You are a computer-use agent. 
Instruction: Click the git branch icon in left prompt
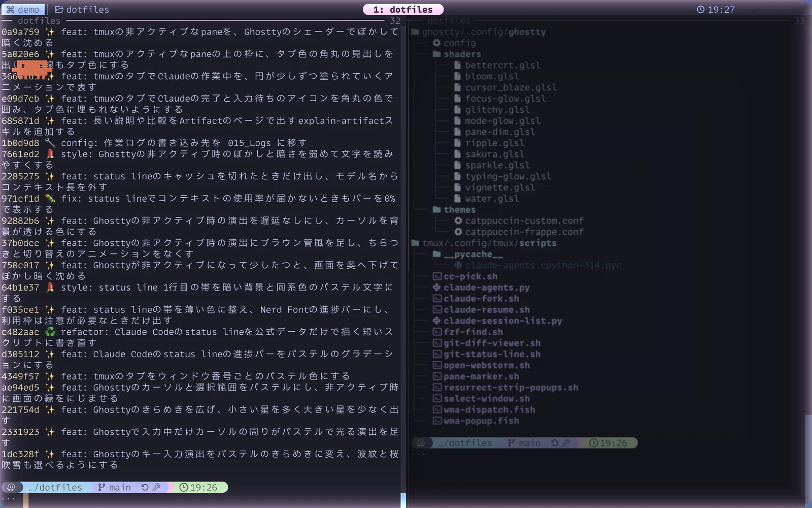[x=101, y=487]
